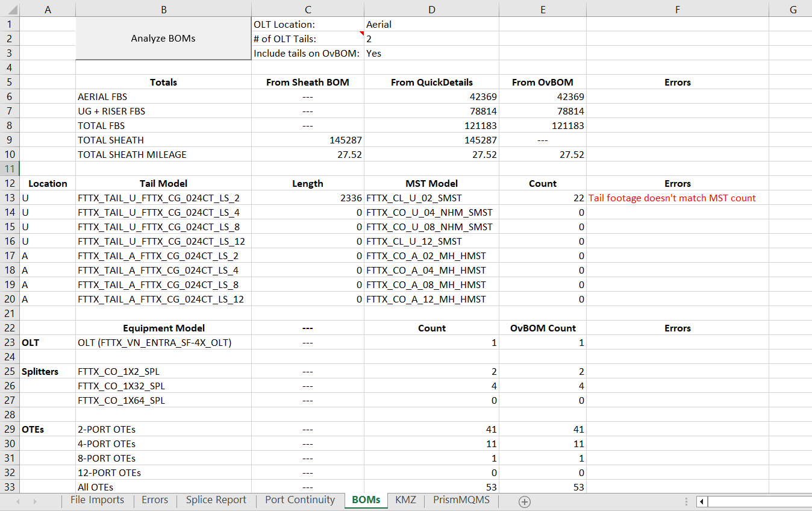Image resolution: width=812 pixels, height=511 pixels.
Task: Select the 12-PORT OTEs label cell
Action: [x=163, y=473]
